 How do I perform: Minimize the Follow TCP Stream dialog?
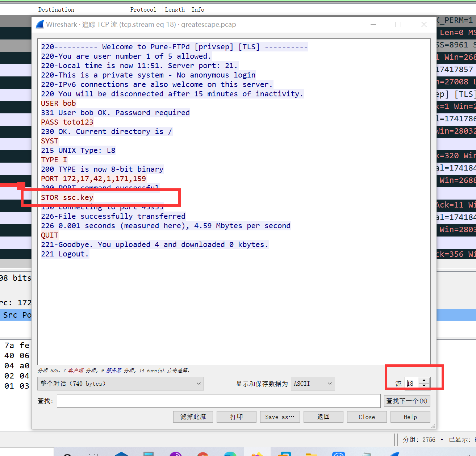373,24
